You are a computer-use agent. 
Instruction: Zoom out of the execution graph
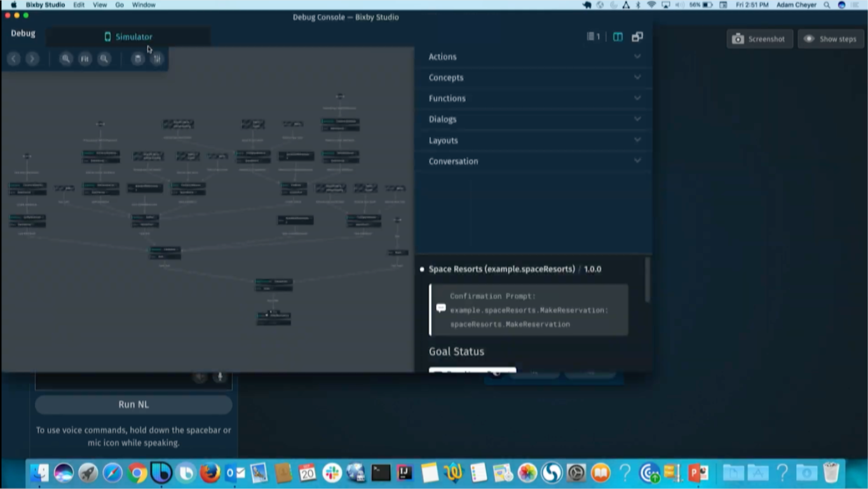[x=104, y=58]
